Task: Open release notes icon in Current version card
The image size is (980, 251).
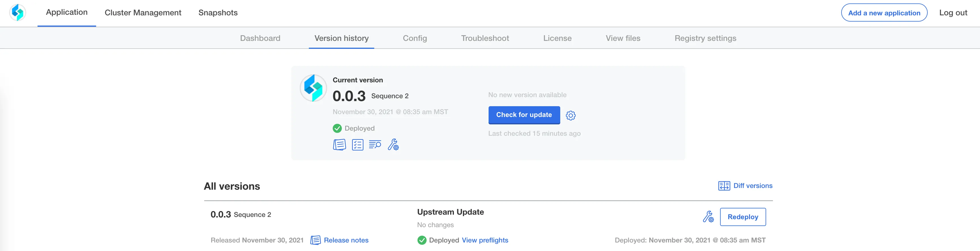Action: pos(339,145)
